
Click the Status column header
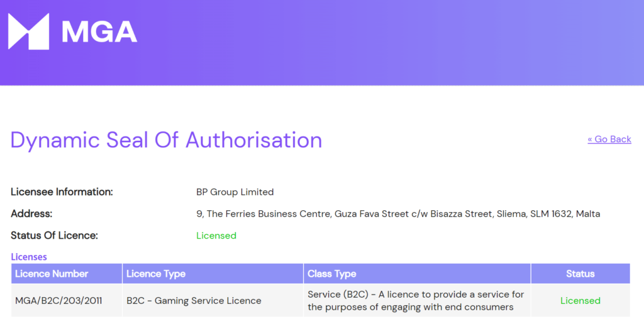pos(580,274)
